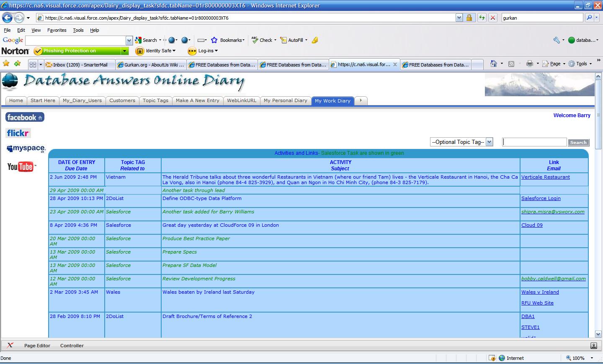Click the Add to Favorites icon
Screen dimensions: 603x364
[x=18, y=64]
